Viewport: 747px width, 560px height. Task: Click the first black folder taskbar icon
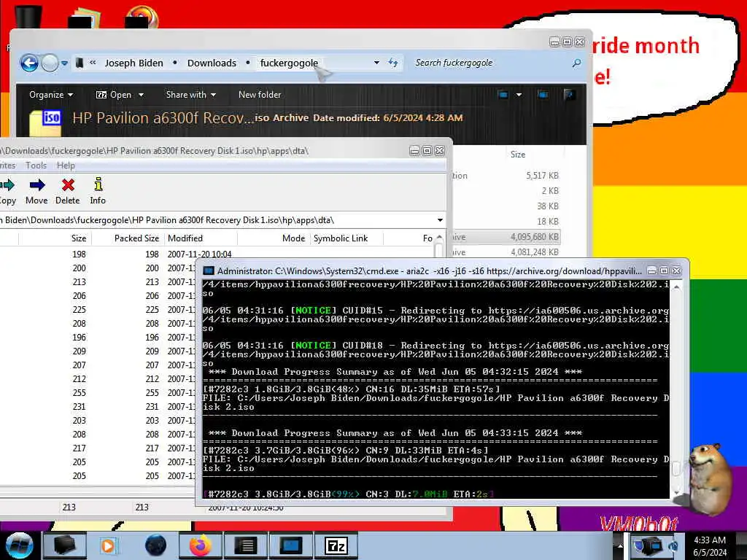pyautogui.click(x=65, y=545)
